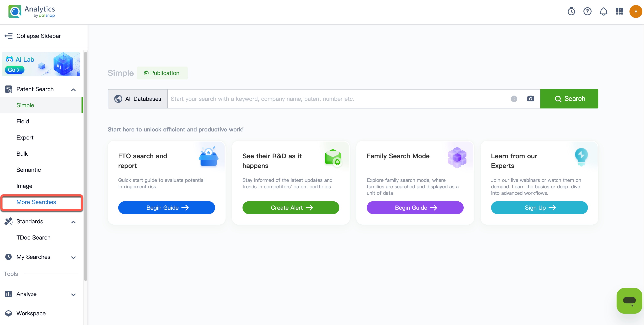Click the Create Alert button
The height and width of the screenshot is (325, 644).
click(291, 208)
